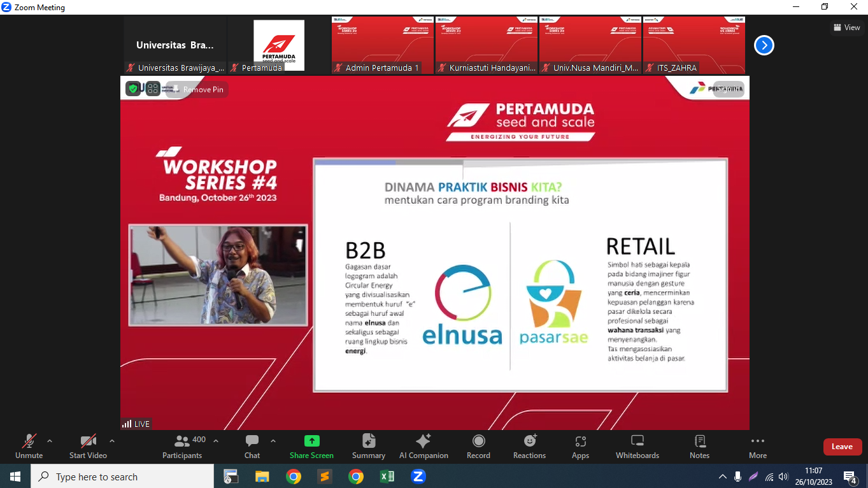The image size is (868, 488).
Task: Open the Chat panel
Action: click(x=252, y=446)
